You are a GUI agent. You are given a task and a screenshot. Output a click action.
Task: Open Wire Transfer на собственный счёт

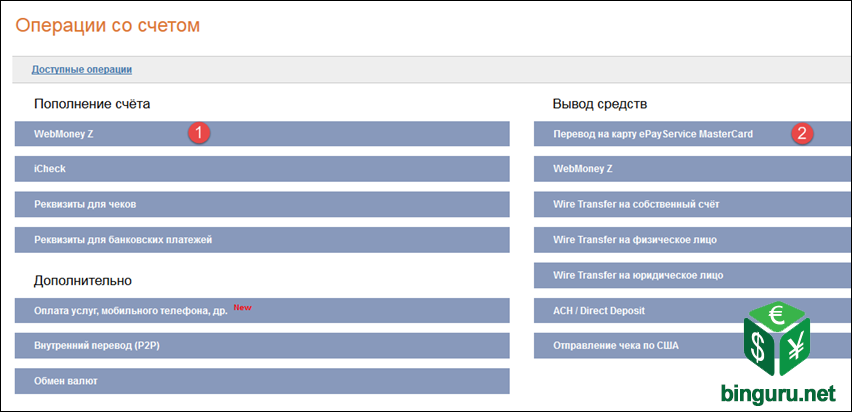click(x=693, y=204)
